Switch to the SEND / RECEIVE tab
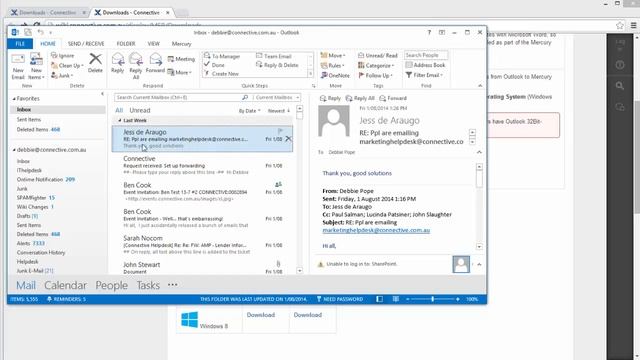The height and width of the screenshot is (360, 640). point(86,44)
